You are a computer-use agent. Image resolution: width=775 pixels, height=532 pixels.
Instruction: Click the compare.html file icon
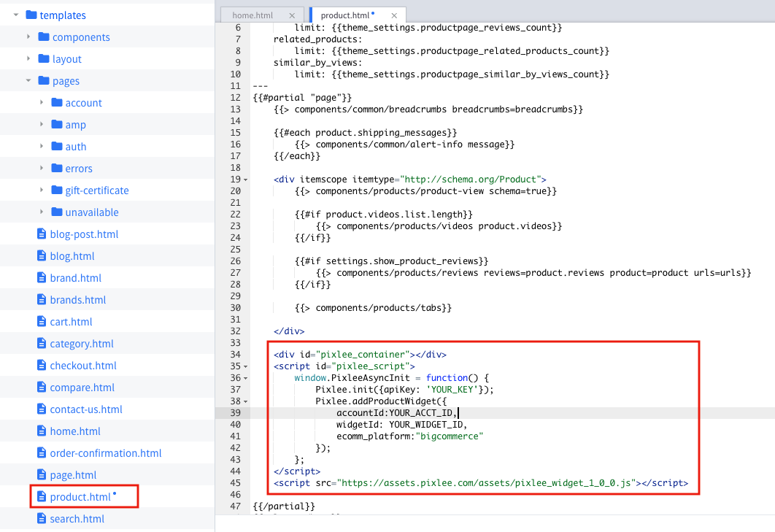[x=42, y=387]
